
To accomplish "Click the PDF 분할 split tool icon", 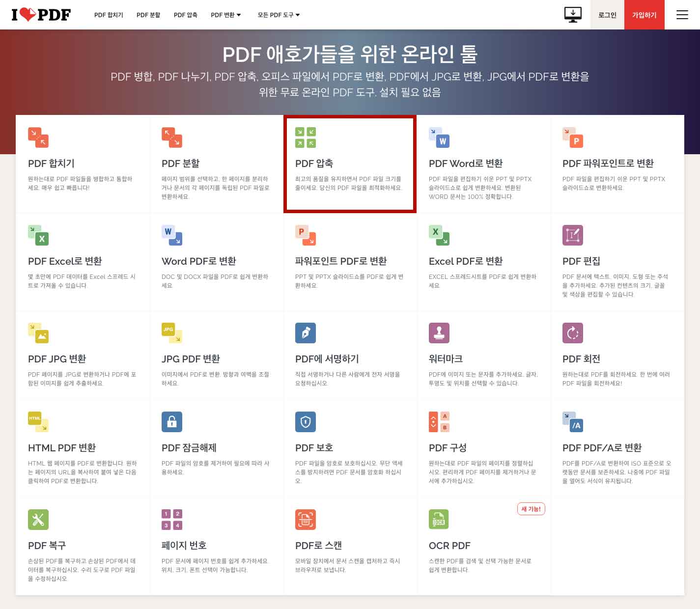I will point(171,138).
